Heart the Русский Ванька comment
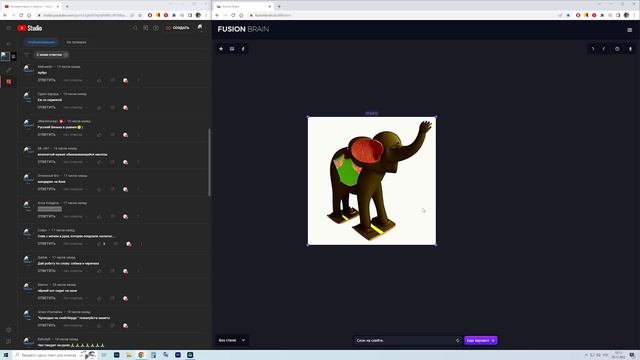Viewport: 640px width, 360px height. (x=125, y=135)
